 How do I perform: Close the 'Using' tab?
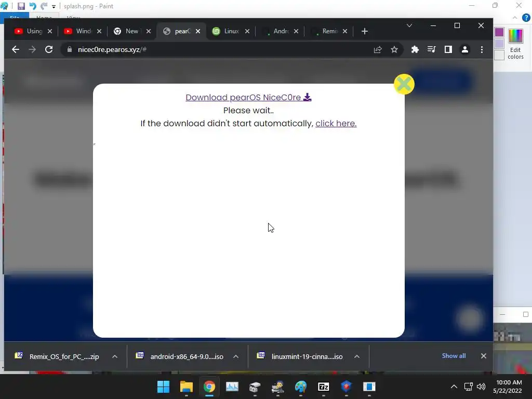50,31
